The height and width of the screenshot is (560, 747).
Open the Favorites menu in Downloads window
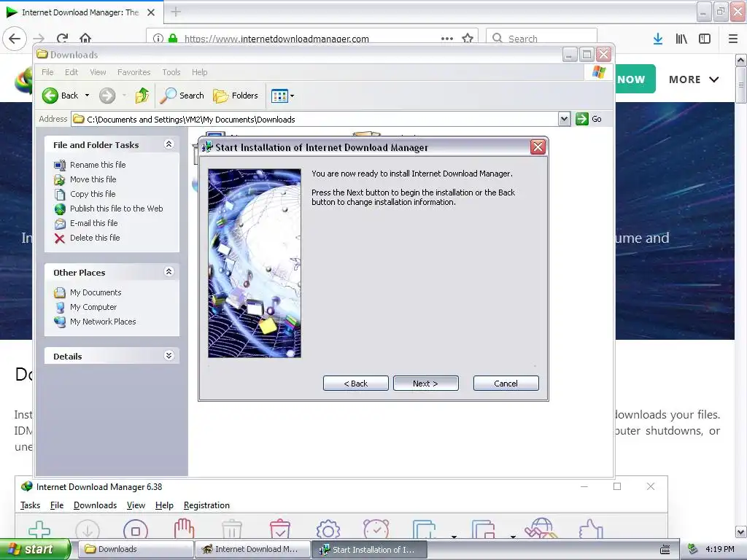point(134,72)
